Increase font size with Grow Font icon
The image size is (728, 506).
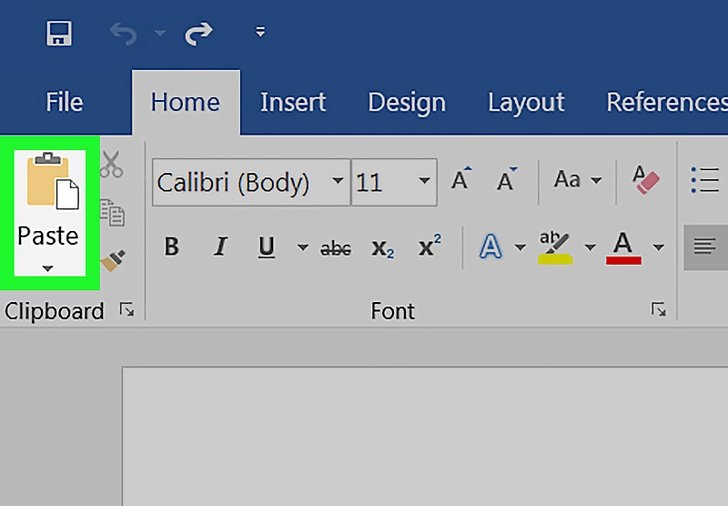[460, 181]
